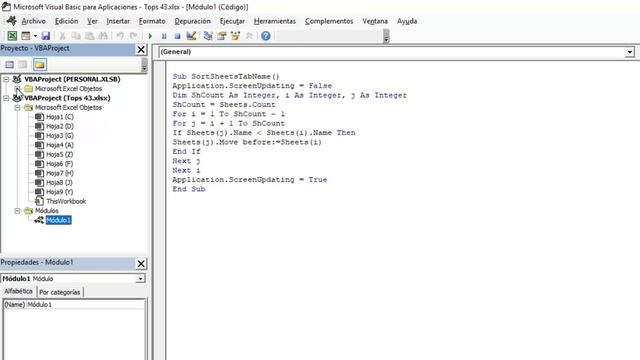The image size is (640, 360).
Task: Click the Project panel toolbar scrollbar
Action: tap(144, 64)
